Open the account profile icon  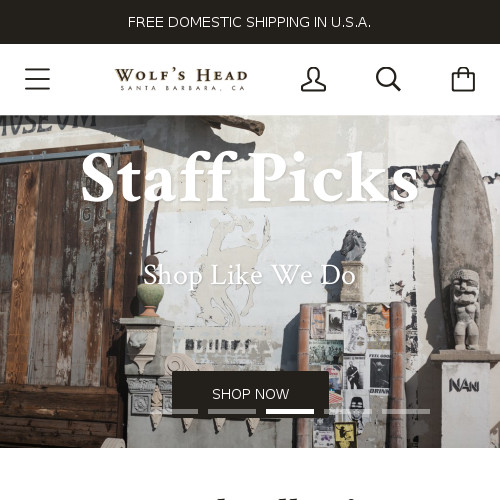click(x=313, y=79)
